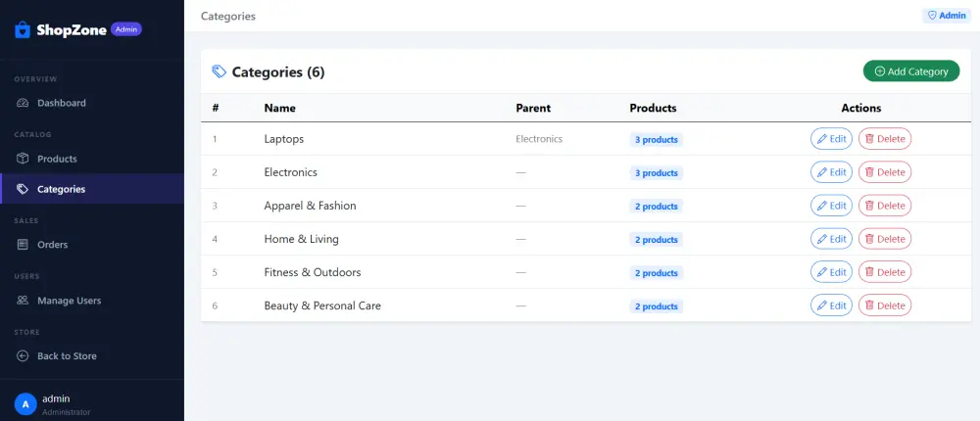The image size is (980, 421).
Task: Delete the Home & Living category
Action: coord(885,239)
